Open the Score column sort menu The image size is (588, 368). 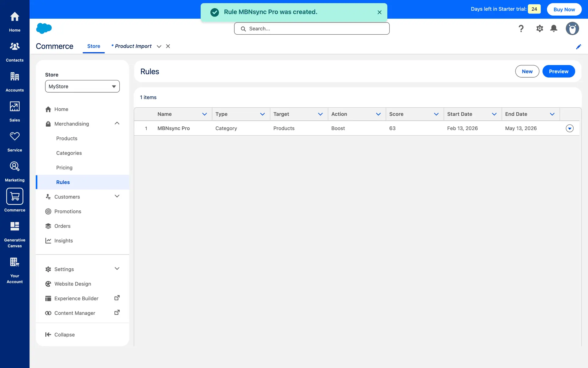(x=436, y=114)
